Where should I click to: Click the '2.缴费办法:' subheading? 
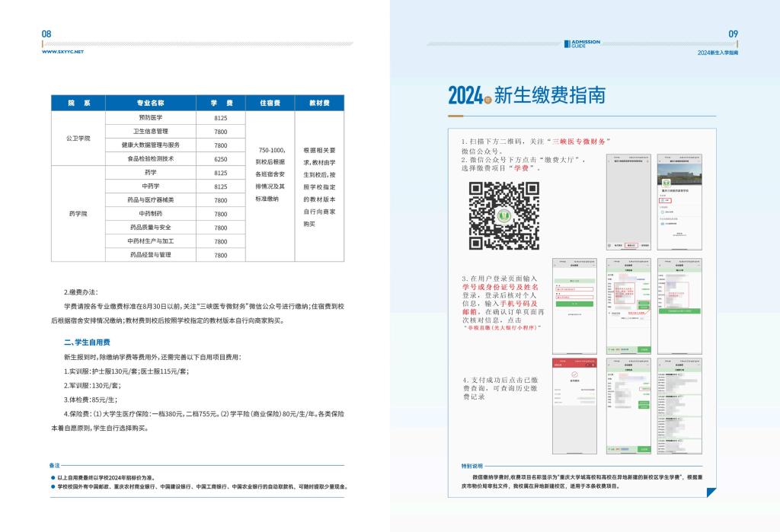[x=81, y=292]
